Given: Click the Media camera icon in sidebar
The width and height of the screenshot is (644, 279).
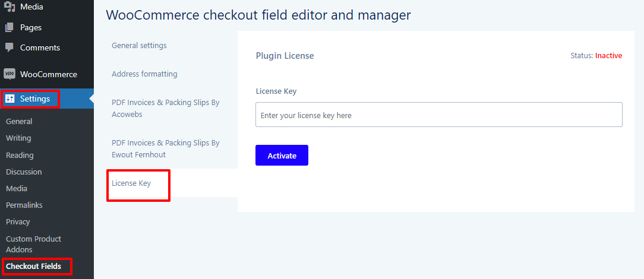Looking at the screenshot, I should (10, 7).
